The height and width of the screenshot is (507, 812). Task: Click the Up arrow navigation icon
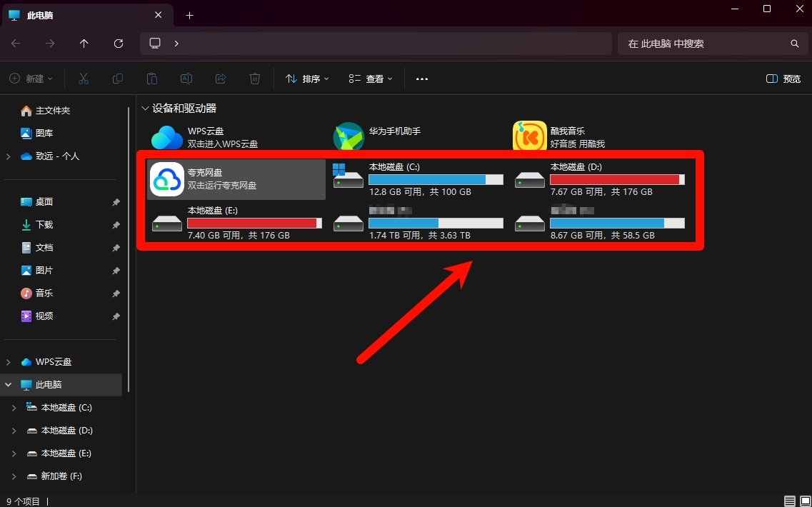84,44
